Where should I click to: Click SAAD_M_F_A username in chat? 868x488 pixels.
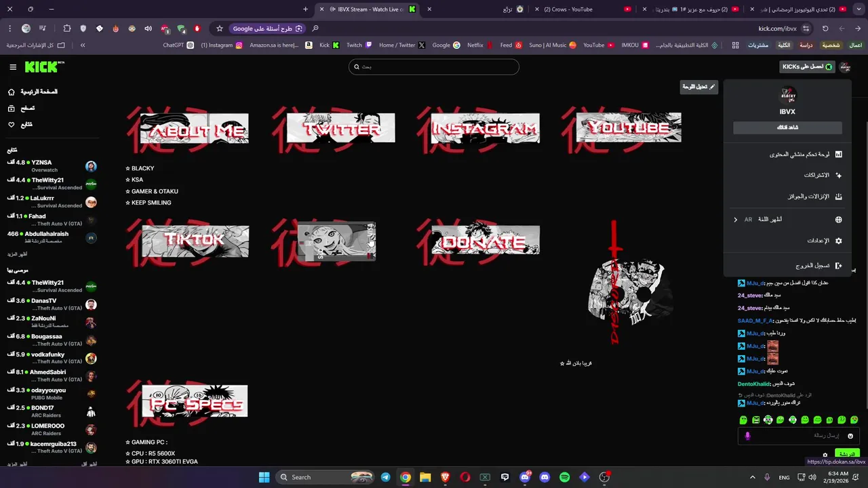tap(755, 321)
